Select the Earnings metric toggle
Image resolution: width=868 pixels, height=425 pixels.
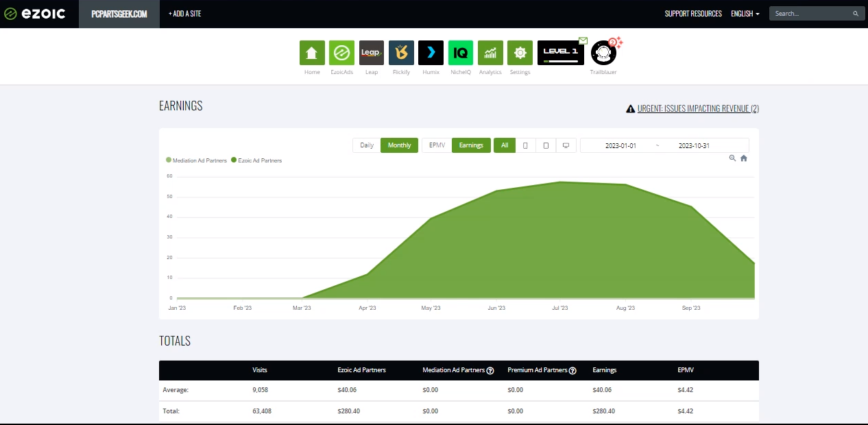[471, 145]
